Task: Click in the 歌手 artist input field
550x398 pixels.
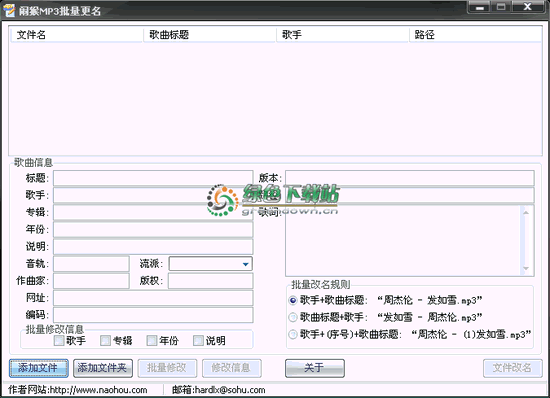Action: (153, 195)
